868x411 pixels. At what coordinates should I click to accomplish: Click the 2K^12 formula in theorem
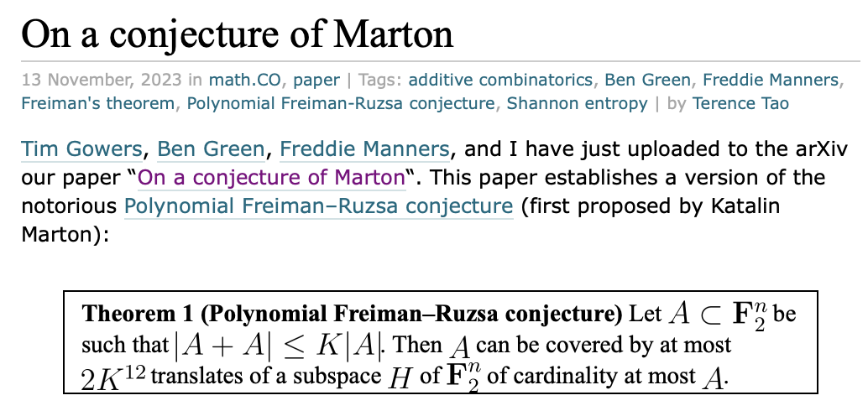click(x=113, y=377)
